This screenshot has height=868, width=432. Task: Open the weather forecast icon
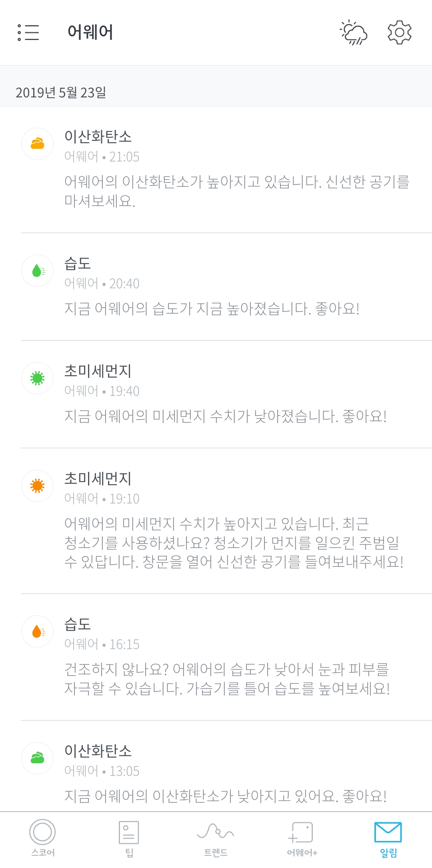click(x=353, y=32)
